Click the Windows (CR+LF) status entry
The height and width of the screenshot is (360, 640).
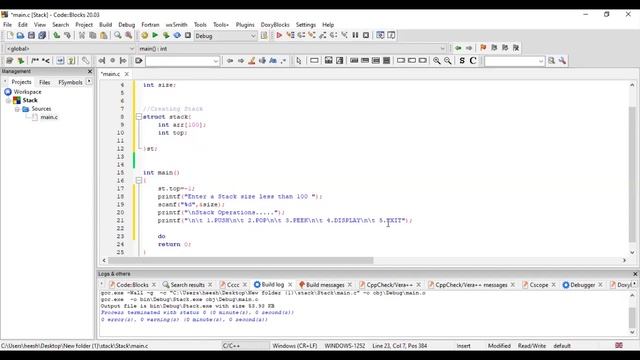[295, 346]
